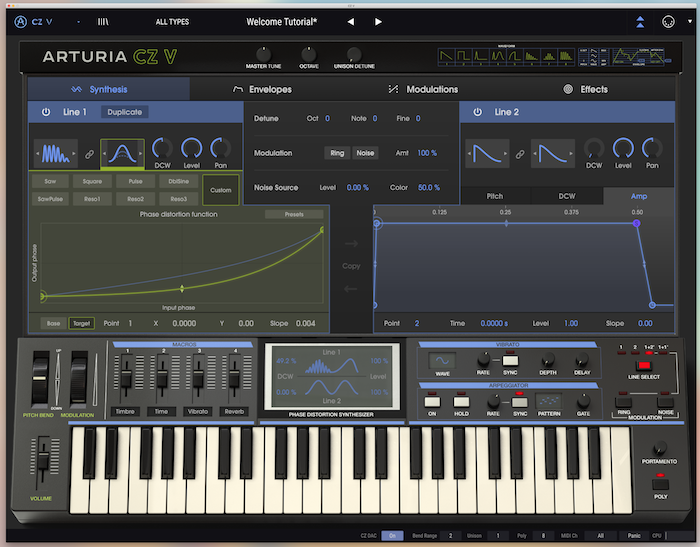Click next arrow on Line 1 first waveform
700x547 pixels.
pyautogui.click(x=74, y=154)
